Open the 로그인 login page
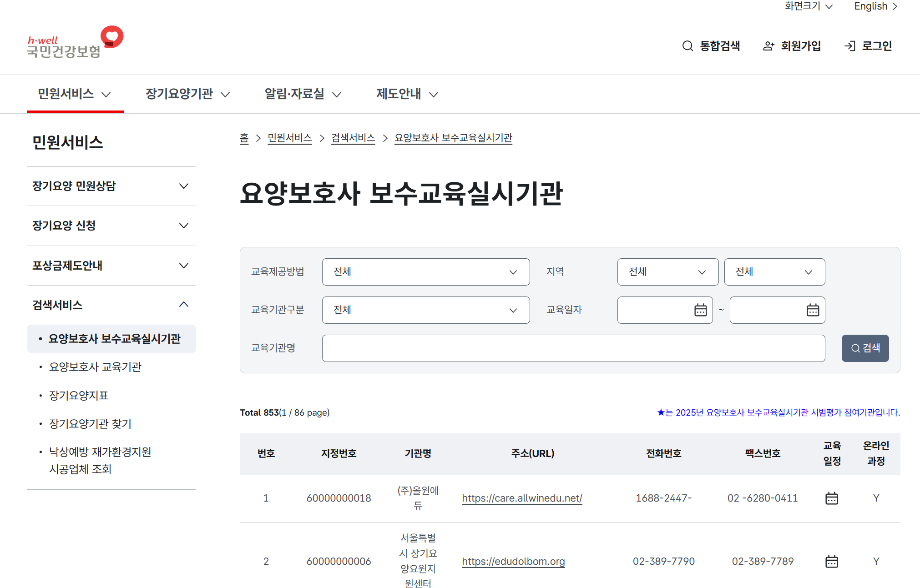920x588 pixels. pyautogui.click(x=868, y=46)
